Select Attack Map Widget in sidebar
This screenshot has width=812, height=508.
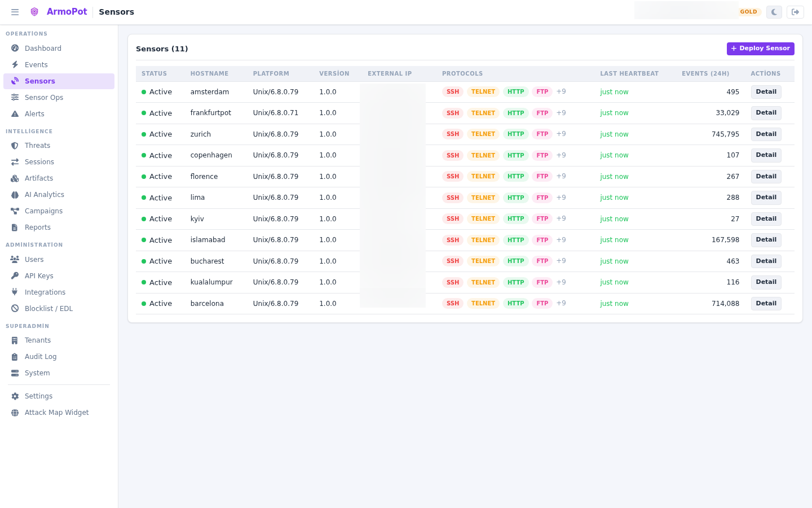coord(59,413)
